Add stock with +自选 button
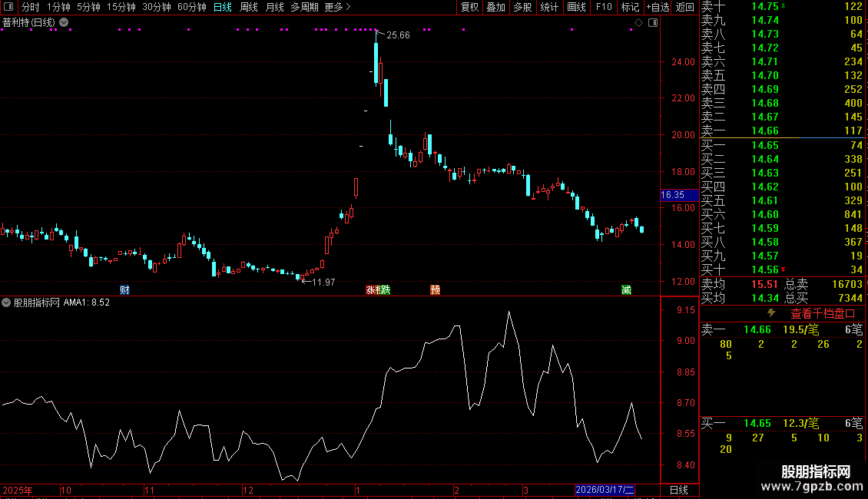Image resolution: width=868 pixels, height=499 pixels. point(658,7)
